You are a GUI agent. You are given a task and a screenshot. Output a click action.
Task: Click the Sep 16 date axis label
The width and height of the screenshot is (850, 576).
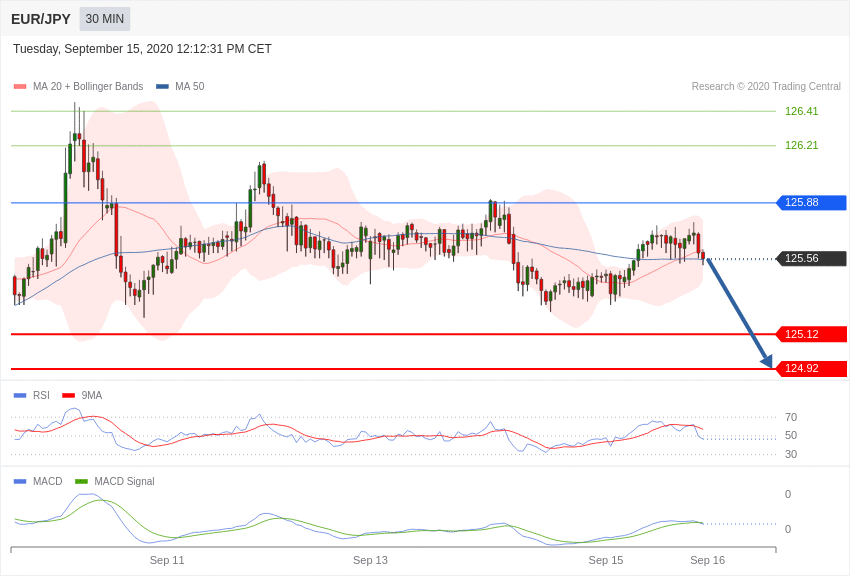click(x=707, y=560)
